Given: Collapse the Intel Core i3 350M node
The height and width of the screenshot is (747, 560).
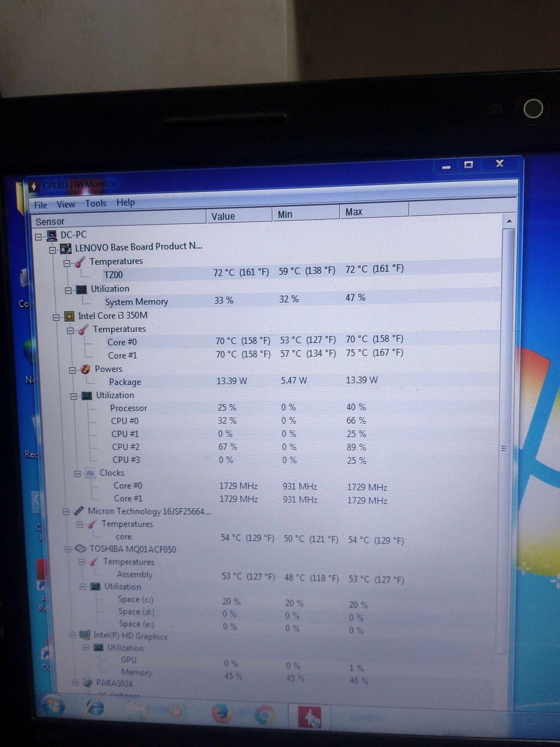Looking at the screenshot, I should coord(56,317).
